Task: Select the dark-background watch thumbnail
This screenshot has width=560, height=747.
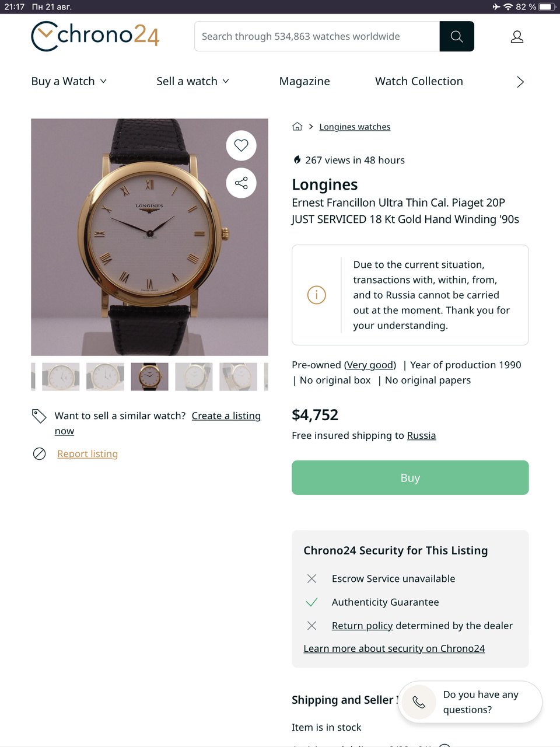Action: 149,376
